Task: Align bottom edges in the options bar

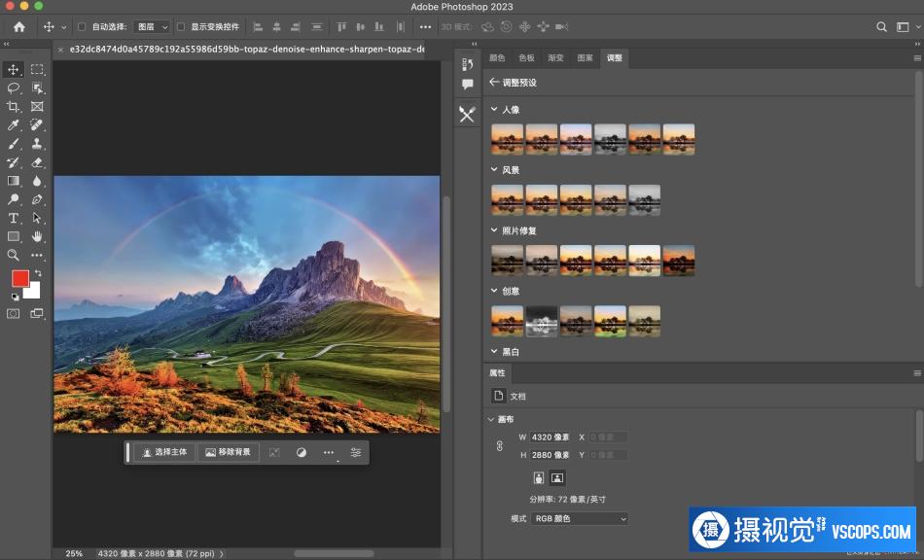Action: [x=379, y=26]
